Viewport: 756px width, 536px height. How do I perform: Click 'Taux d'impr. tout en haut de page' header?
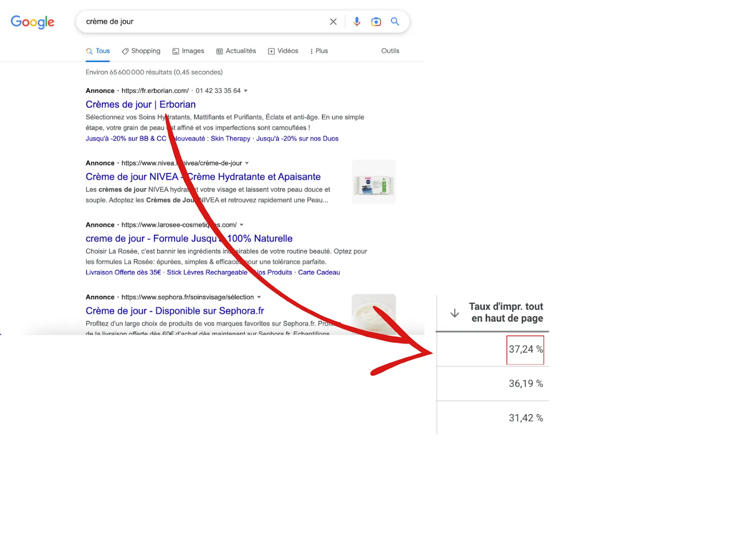(x=506, y=312)
